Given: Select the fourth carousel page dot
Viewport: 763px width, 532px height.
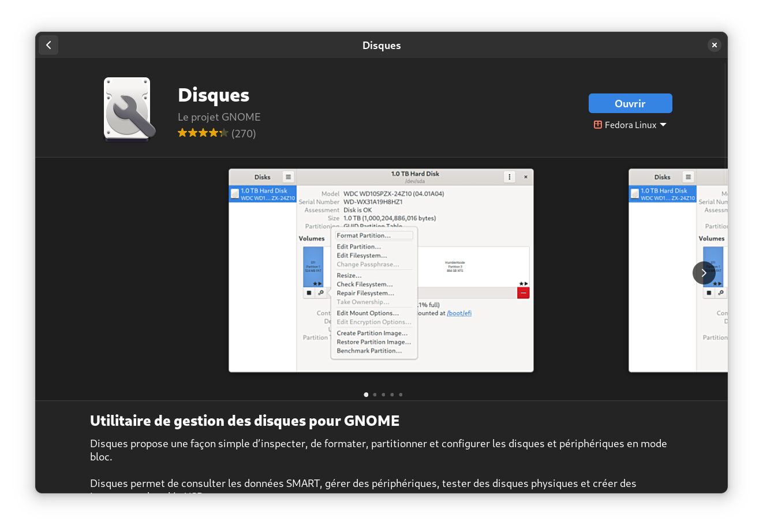Looking at the screenshot, I should point(392,395).
